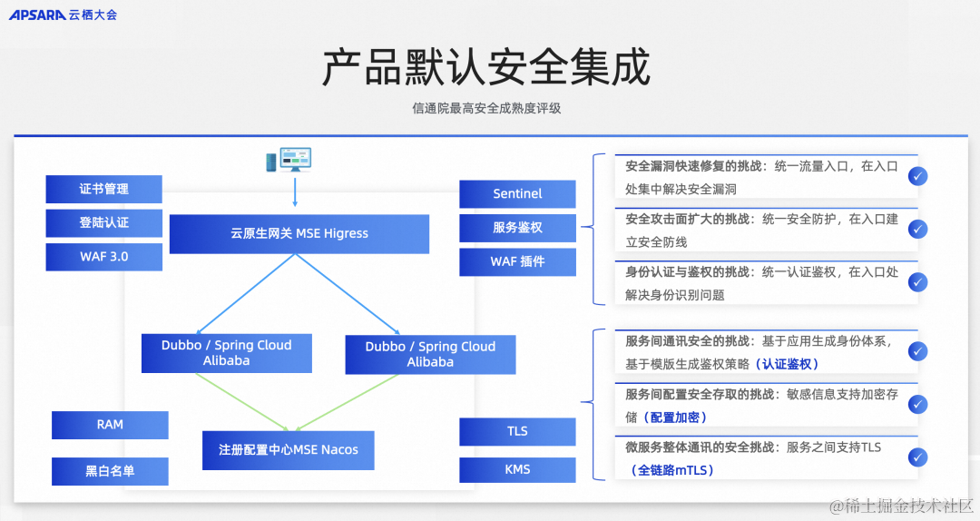Click the APSARA 云栖大会 logo

(x=63, y=15)
